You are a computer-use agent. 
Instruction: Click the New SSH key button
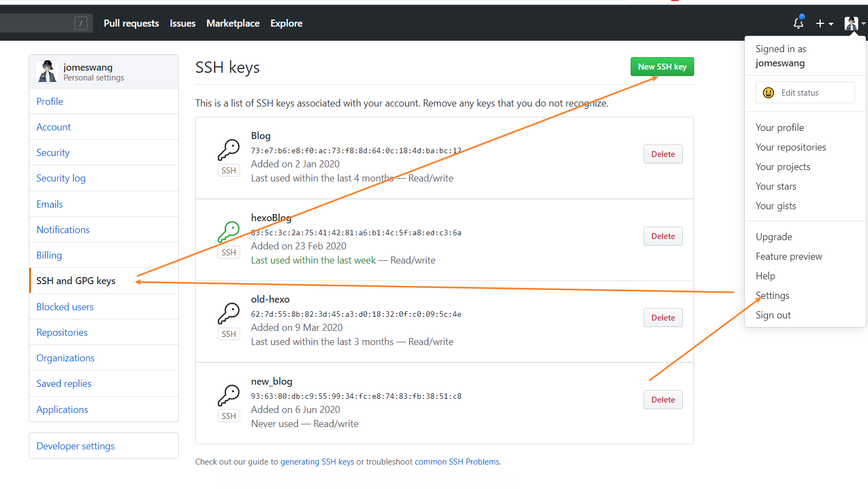point(662,67)
